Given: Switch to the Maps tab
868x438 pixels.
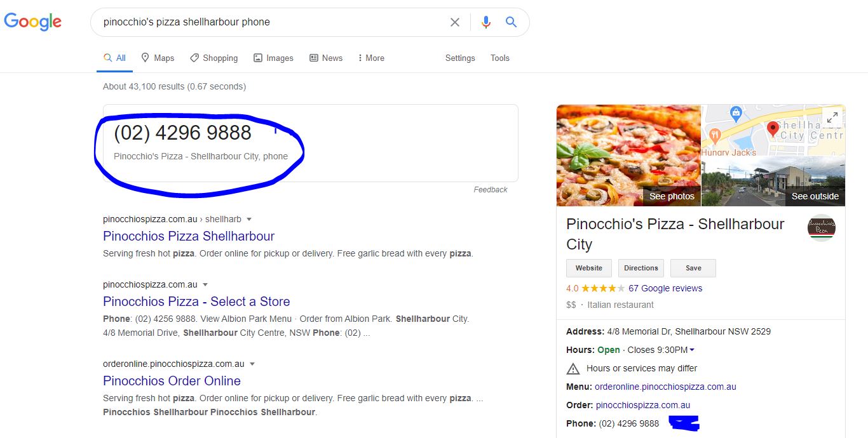Looking at the screenshot, I should [158, 58].
